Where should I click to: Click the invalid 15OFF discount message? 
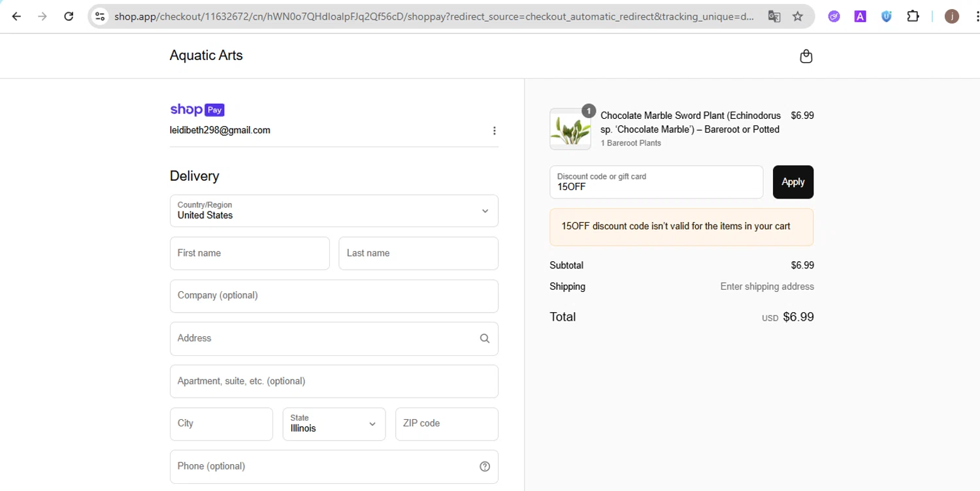681,227
